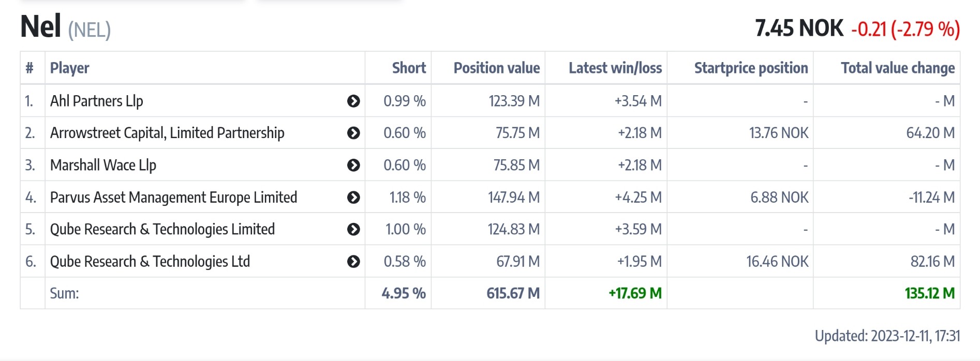
Task: Click the # column header
Action: [x=29, y=68]
